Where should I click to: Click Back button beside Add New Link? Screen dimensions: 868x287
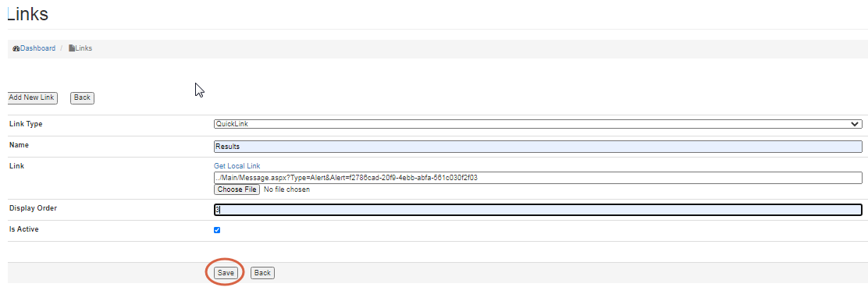point(82,98)
